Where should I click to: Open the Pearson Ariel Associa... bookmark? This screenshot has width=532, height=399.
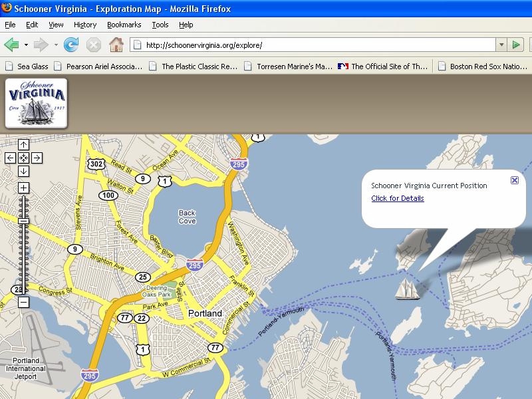98,66
